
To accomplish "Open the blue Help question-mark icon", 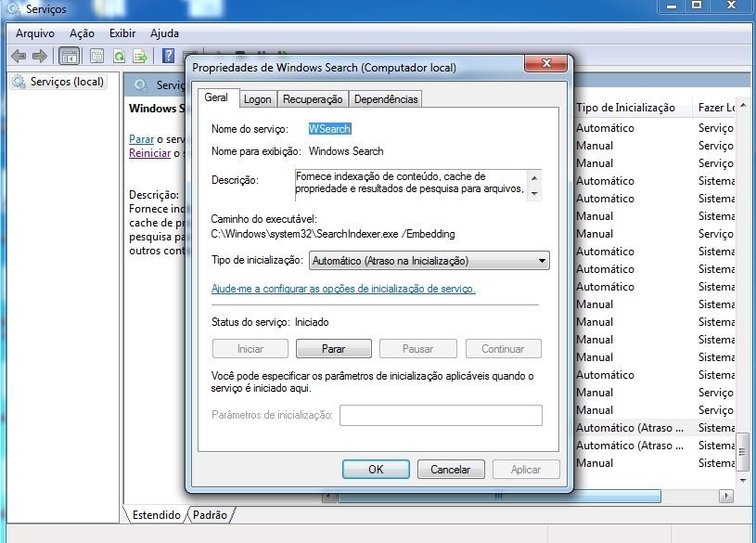I will click(168, 56).
